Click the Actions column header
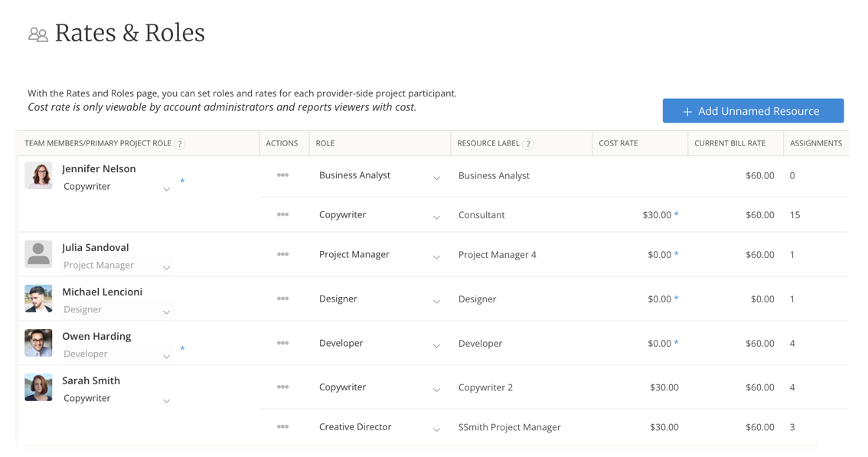Image resolution: width=868 pixels, height=457 pixels. coord(282,143)
